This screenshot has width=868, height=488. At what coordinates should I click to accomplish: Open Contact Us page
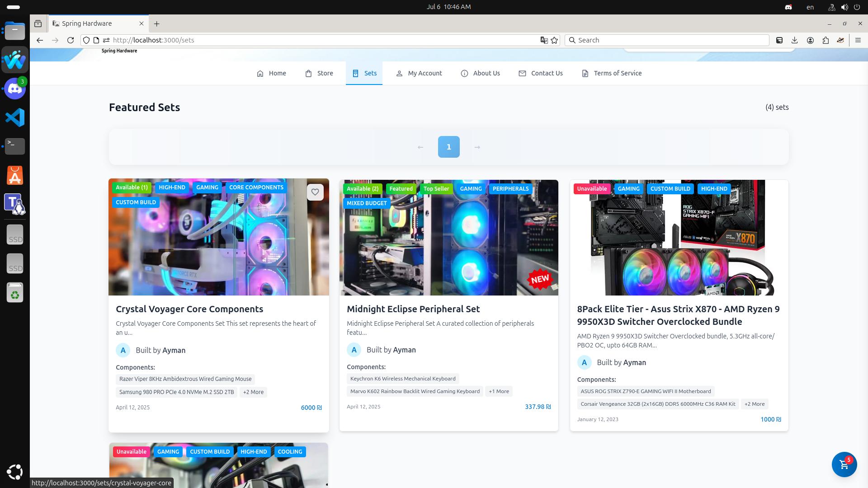[541, 73]
